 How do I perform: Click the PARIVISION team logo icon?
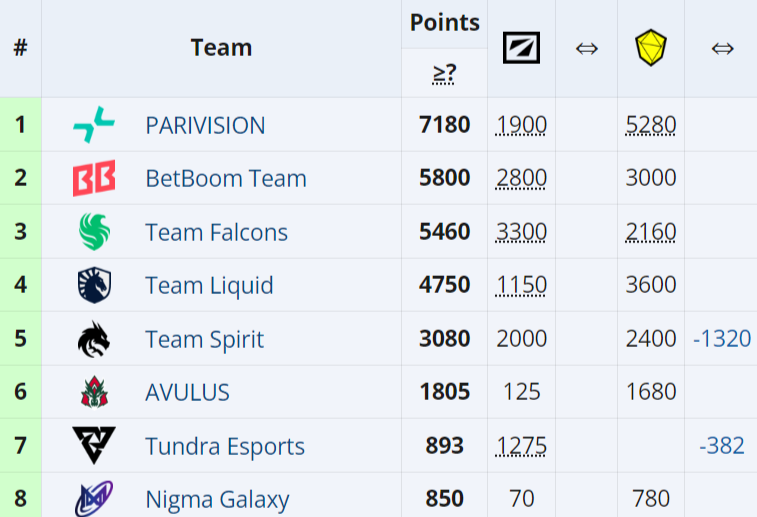[x=94, y=125]
